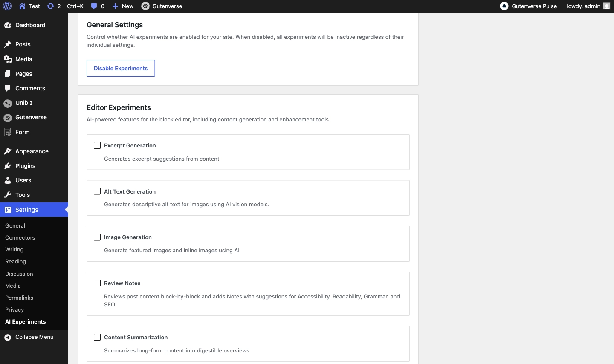Screen dimensions: 614x364
Task: Click the comments bubble icon in admin bar
Action: (x=94, y=6)
